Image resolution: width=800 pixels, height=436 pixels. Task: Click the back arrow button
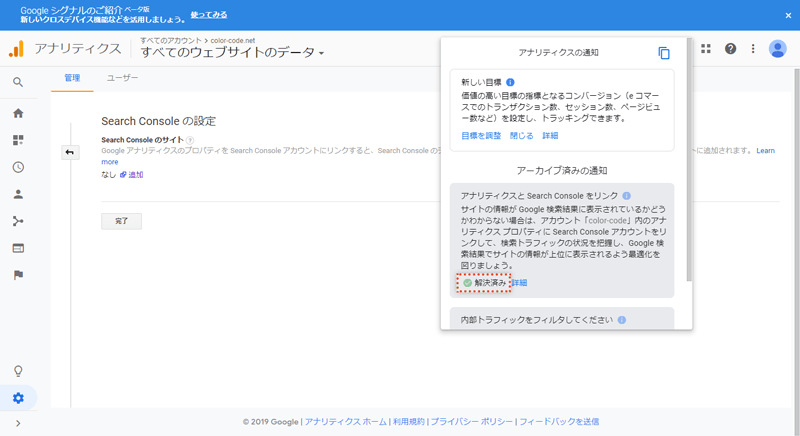[x=70, y=152]
